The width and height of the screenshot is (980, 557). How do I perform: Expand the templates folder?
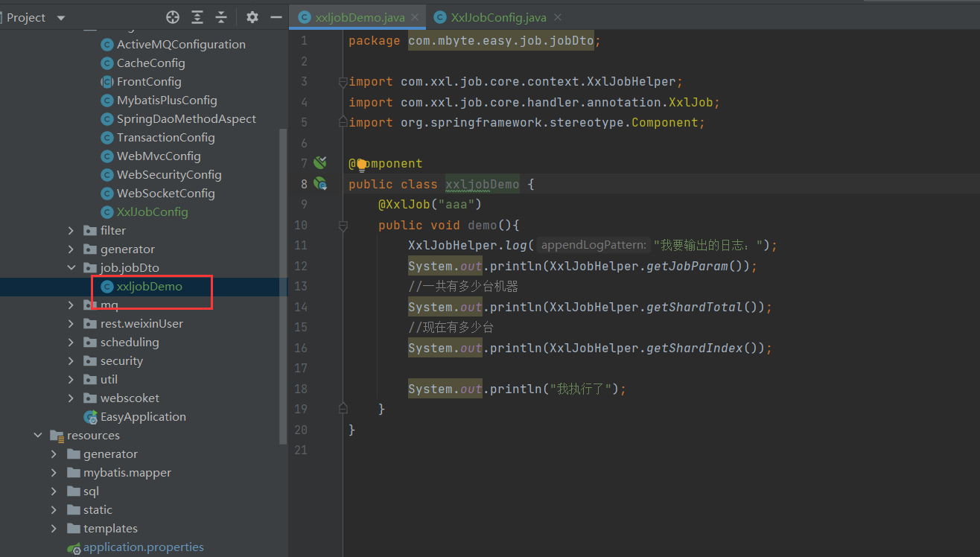[x=54, y=529]
